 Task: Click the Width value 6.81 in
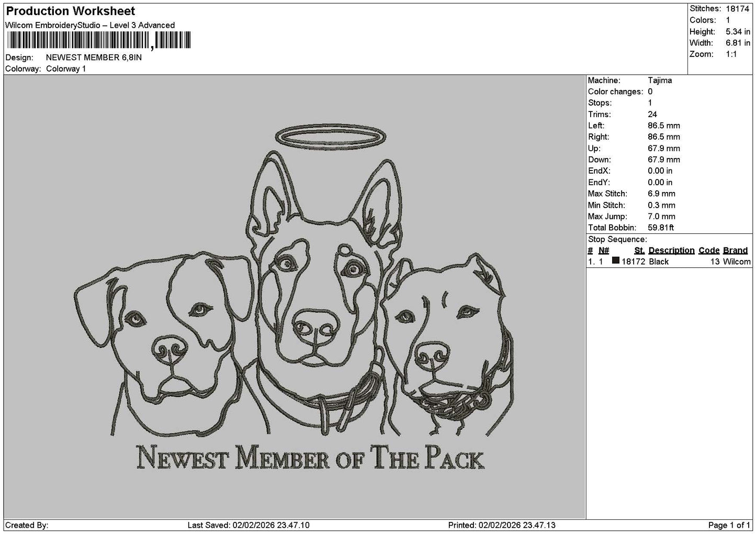tap(738, 43)
